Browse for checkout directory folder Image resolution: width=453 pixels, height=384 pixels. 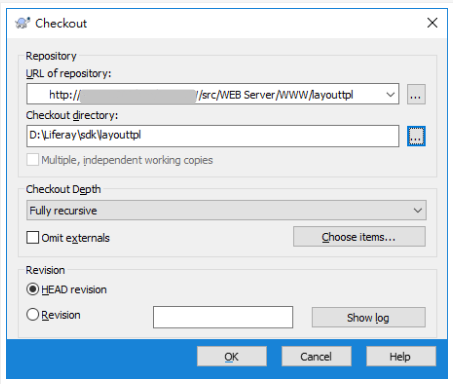416,136
